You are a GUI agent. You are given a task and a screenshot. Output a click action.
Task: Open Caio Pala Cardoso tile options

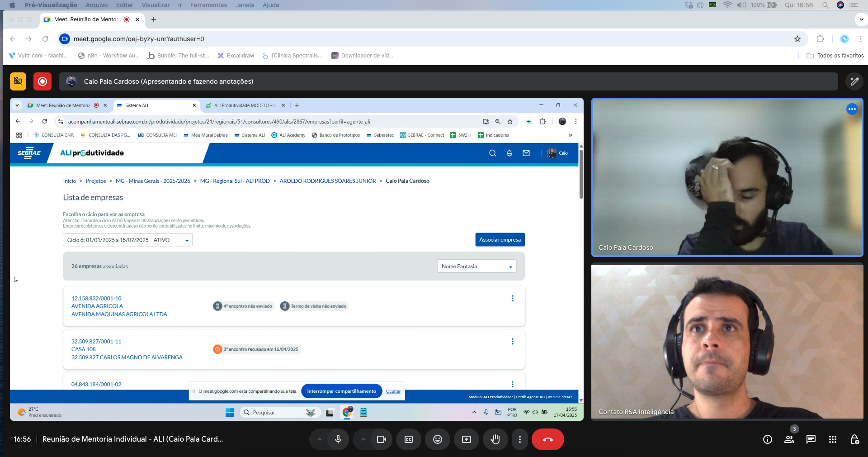click(x=852, y=109)
